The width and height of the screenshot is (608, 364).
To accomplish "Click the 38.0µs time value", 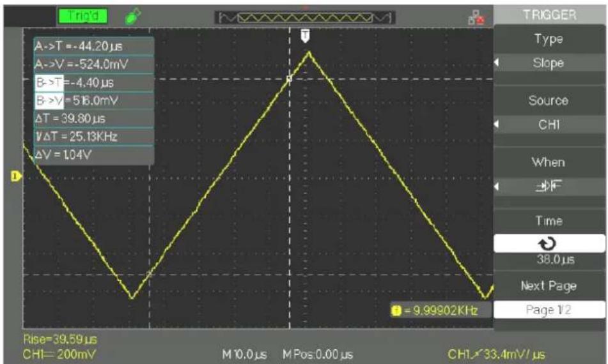I will tap(556, 260).
